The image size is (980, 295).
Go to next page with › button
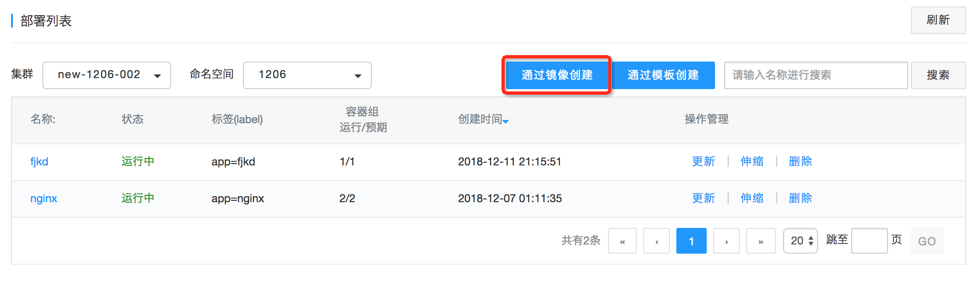point(726,241)
